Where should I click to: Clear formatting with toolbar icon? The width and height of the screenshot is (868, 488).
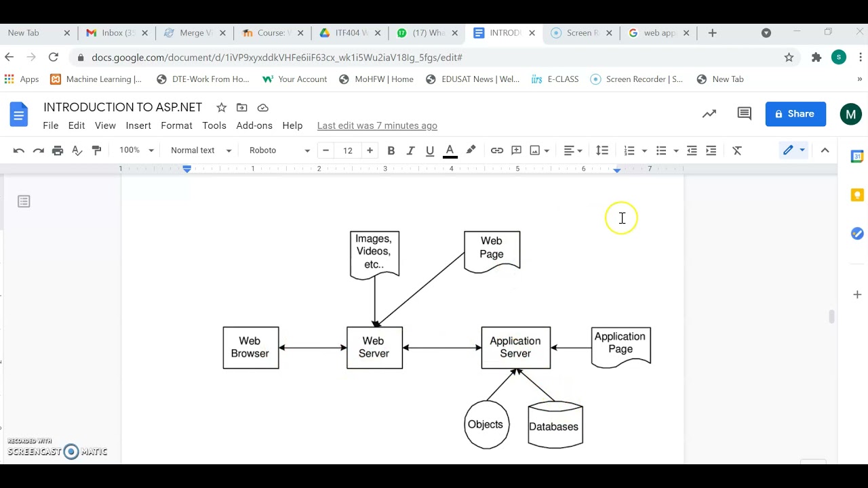(737, 150)
